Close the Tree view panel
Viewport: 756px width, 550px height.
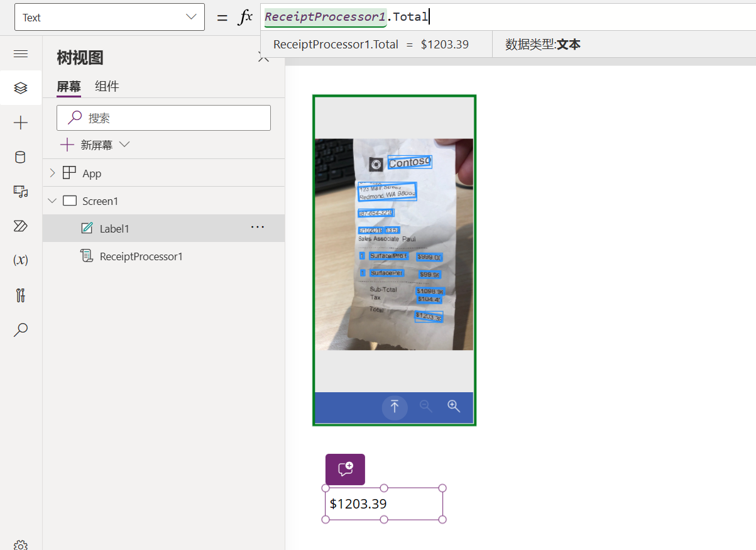(264, 57)
